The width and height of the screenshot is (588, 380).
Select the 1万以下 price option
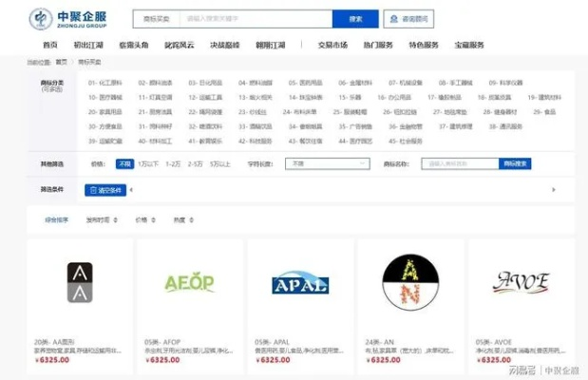click(x=148, y=164)
